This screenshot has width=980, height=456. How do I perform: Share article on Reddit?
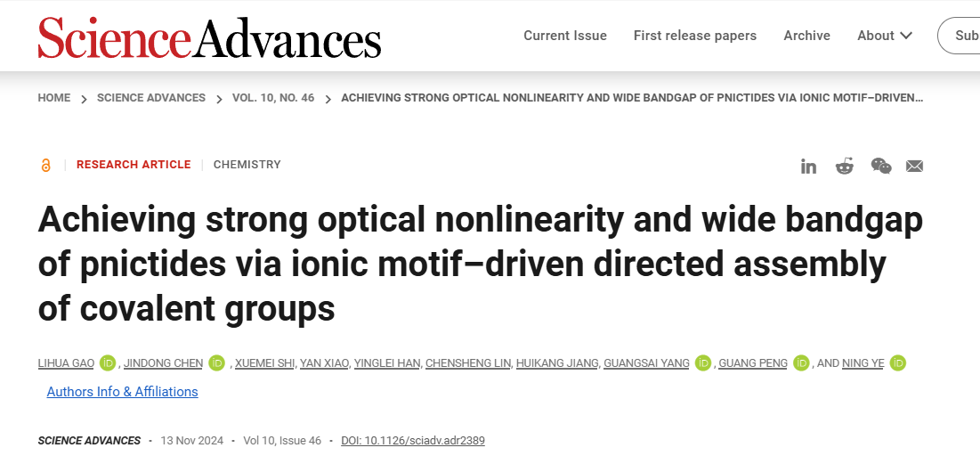(844, 166)
